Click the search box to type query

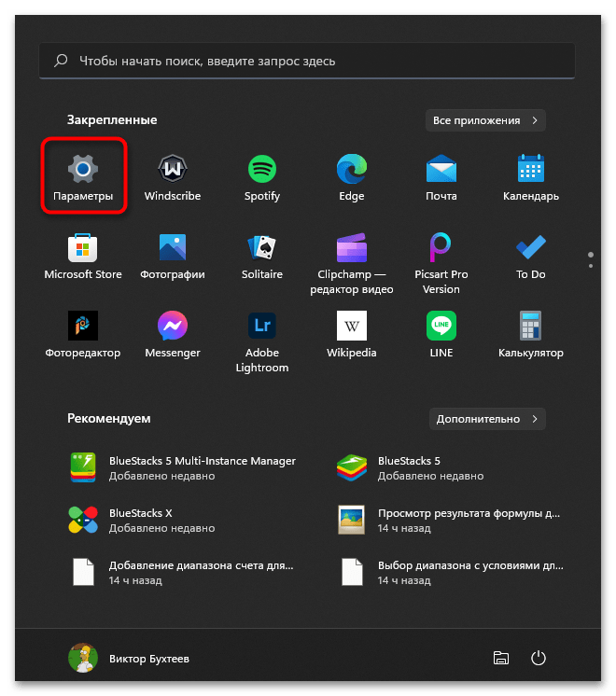(x=307, y=61)
